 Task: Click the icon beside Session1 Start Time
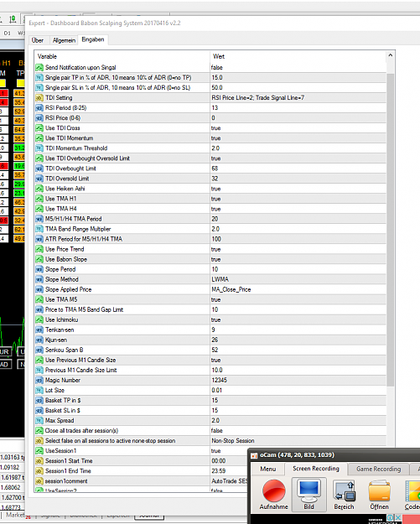point(39,461)
